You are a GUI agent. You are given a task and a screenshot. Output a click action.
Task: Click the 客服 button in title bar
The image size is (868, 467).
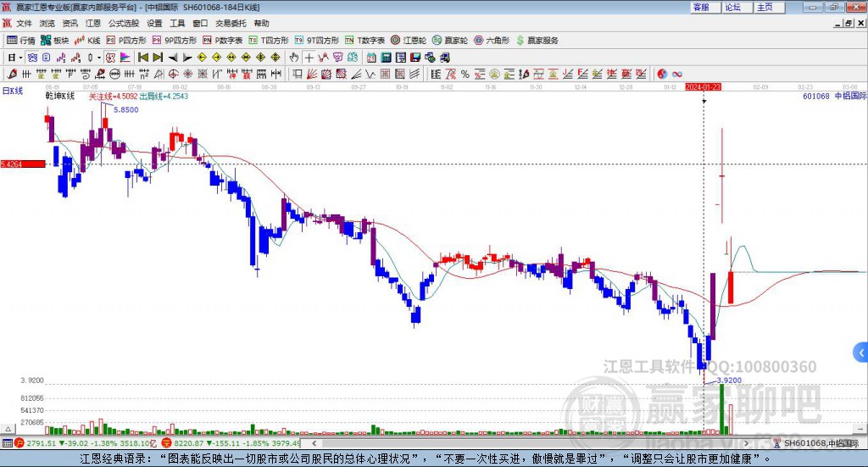(705, 7)
